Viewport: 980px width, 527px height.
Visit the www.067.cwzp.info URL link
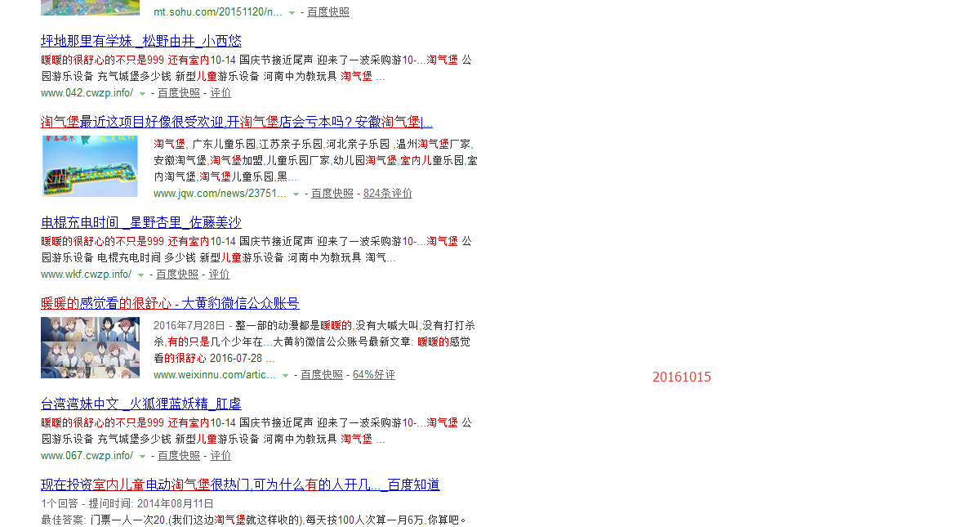pyautogui.click(x=87, y=456)
